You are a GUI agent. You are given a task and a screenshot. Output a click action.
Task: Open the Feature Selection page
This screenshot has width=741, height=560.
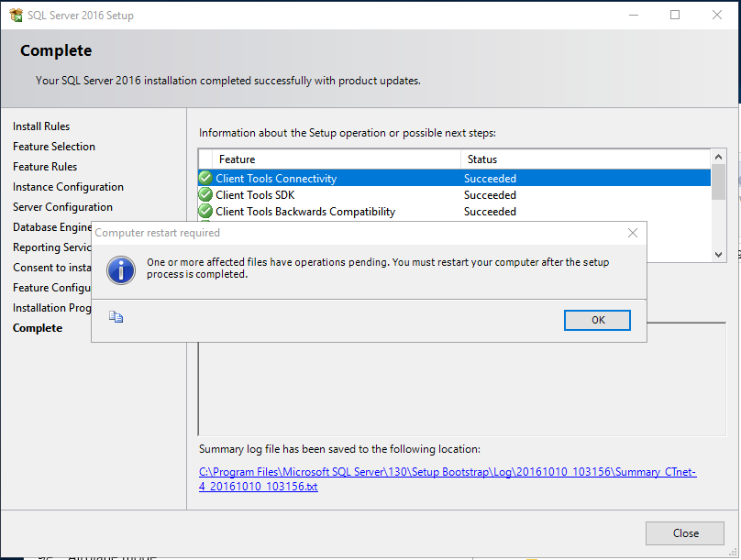click(55, 147)
